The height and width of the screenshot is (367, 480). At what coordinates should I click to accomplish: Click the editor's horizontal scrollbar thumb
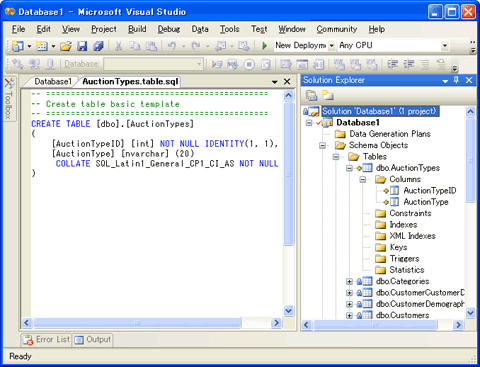[x=137, y=323]
